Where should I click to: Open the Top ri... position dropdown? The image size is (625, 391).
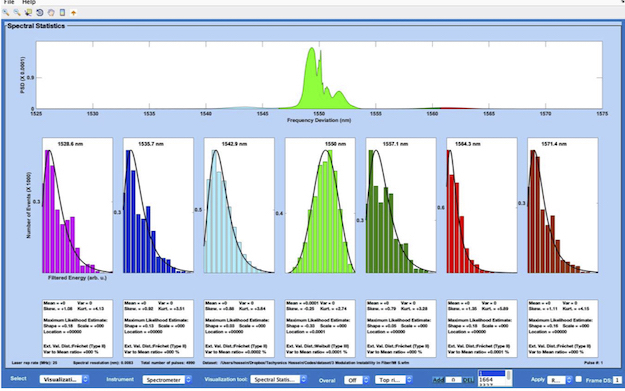(394, 379)
